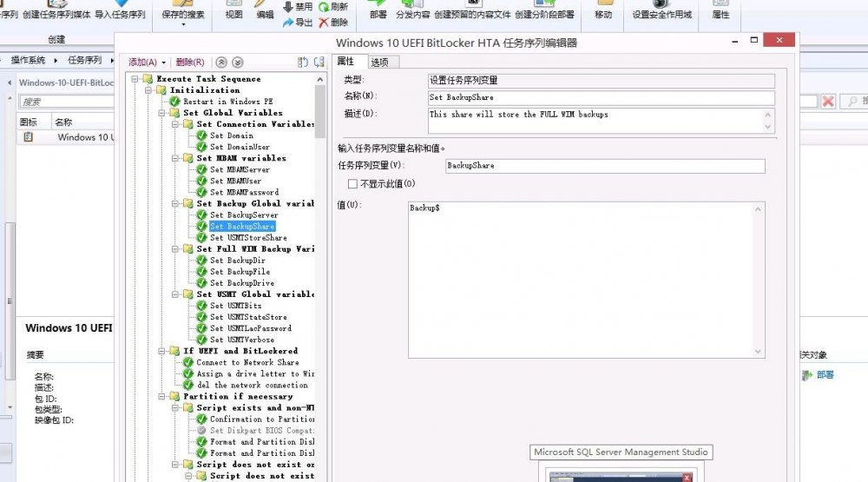This screenshot has height=482, width=868.
Task: Click green check icon beside Restart in Windows PE
Action: 175,102
